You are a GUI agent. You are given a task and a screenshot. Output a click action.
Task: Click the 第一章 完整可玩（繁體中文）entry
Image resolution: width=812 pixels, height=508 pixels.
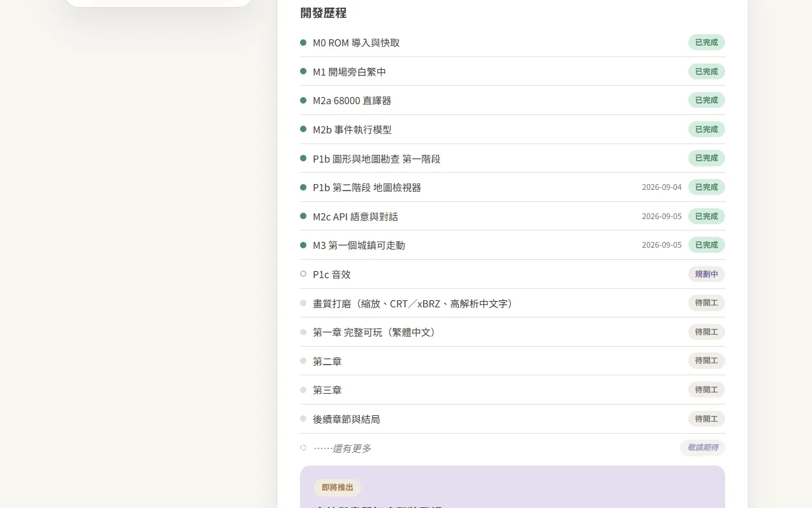376,332
